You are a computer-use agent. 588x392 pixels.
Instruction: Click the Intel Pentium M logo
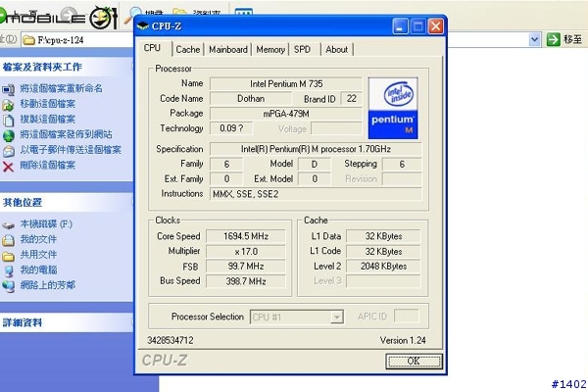coord(393,108)
